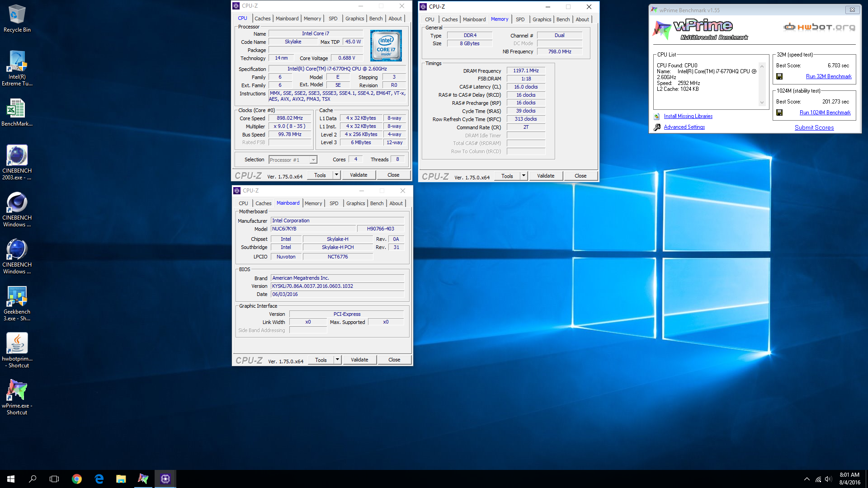
Task: Open File Explorer from the taskbar
Action: (x=121, y=479)
